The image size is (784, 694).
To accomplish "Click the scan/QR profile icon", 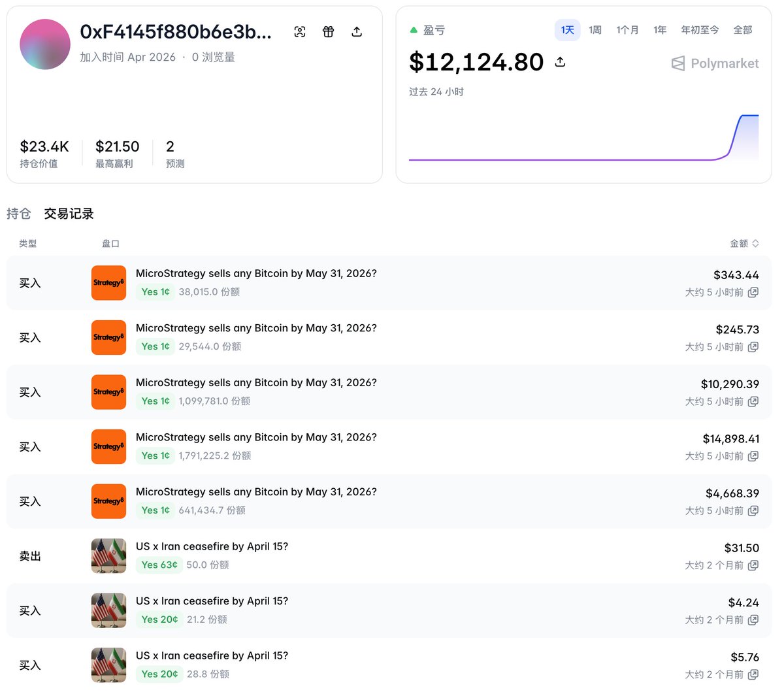I will (300, 31).
